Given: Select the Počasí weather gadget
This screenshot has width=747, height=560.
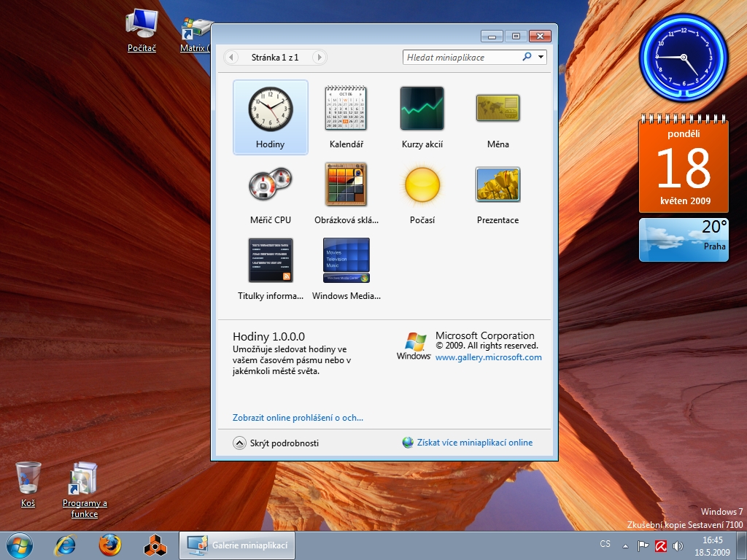Looking at the screenshot, I should click(422, 193).
